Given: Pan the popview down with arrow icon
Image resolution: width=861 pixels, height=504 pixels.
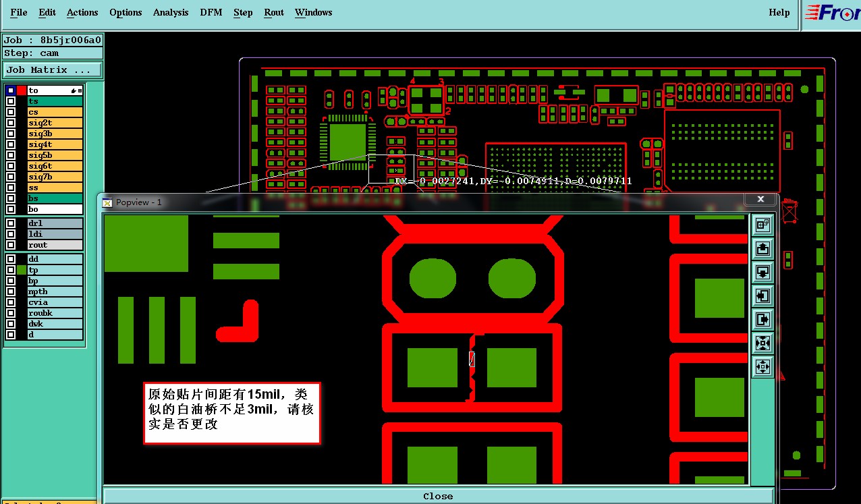Looking at the screenshot, I should pos(762,272).
